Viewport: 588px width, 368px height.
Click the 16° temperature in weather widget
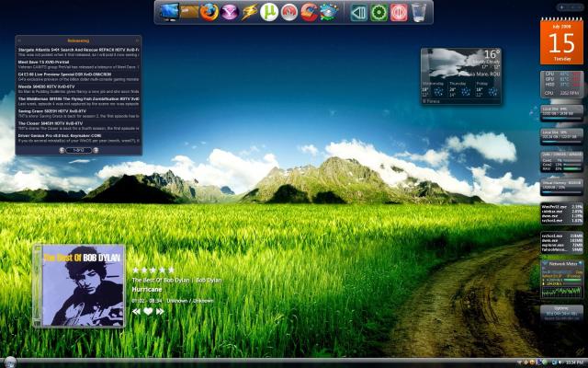pyautogui.click(x=492, y=54)
